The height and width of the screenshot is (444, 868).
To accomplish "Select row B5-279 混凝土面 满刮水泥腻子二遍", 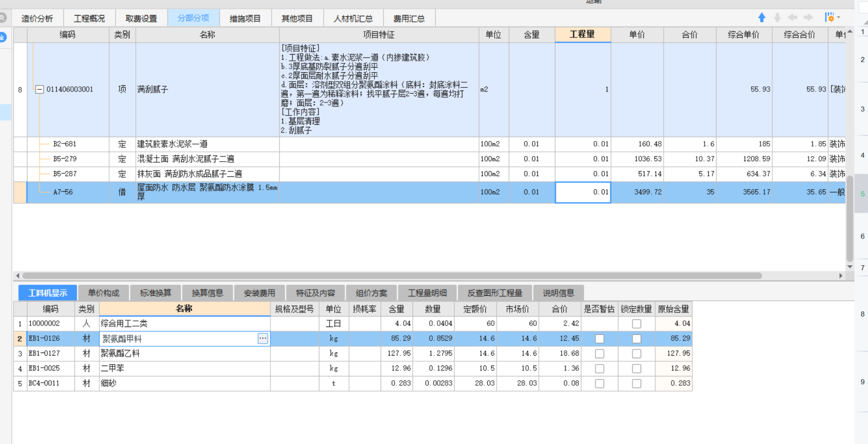I will pyautogui.click(x=429, y=159).
